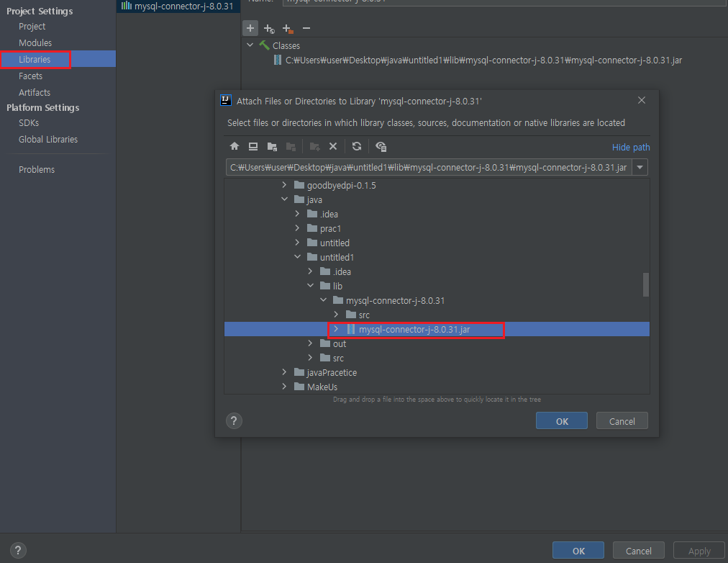Expand the javaPracetice folder
The height and width of the screenshot is (563, 728).
click(x=284, y=372)
